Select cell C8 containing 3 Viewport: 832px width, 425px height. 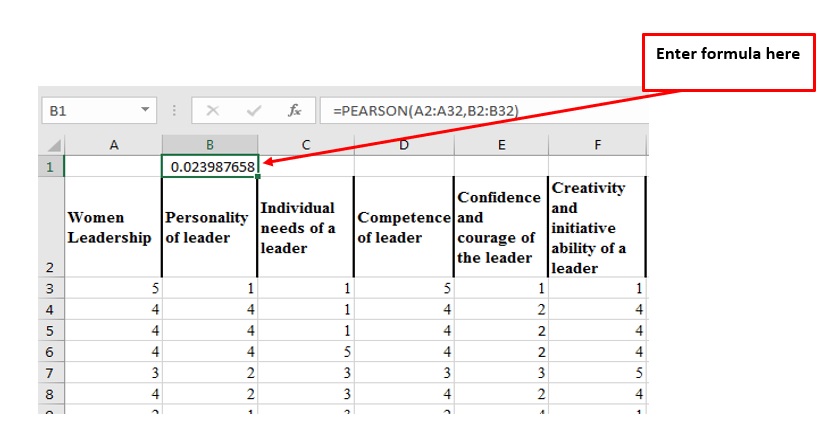pos(306,394)
